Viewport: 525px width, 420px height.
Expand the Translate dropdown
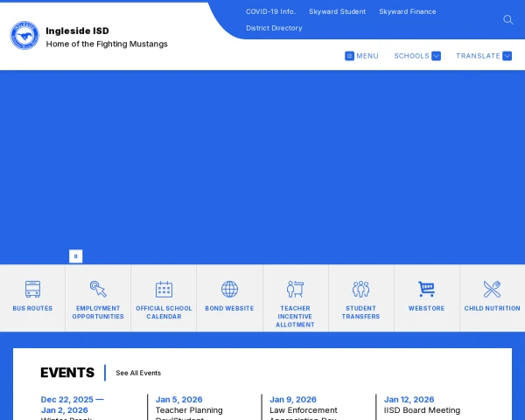click(483, 56)
